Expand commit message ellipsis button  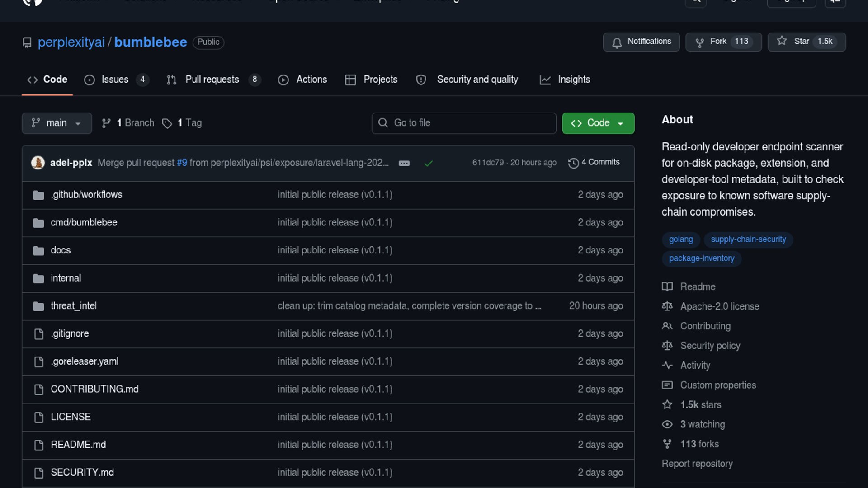pyautogui.click(x=404, y=163)
